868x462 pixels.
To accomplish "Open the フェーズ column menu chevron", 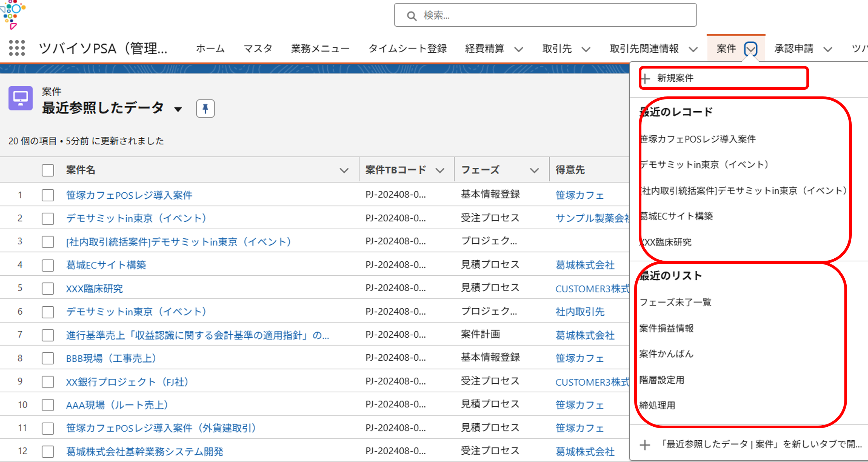I will click(x=535, y=170).
